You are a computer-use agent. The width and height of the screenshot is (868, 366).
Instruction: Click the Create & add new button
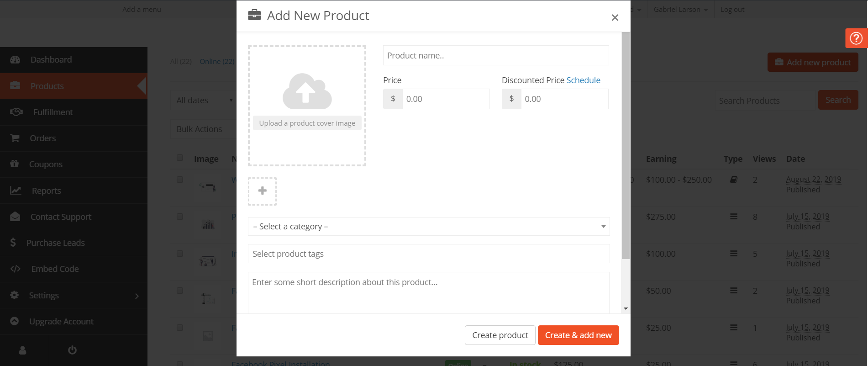click(578, 335)
